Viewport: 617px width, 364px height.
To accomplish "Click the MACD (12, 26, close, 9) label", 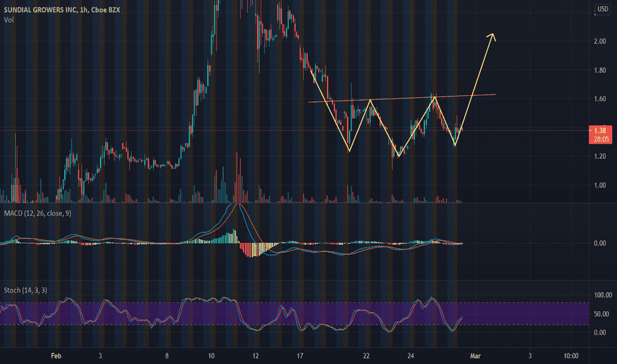I will point(37,213).
